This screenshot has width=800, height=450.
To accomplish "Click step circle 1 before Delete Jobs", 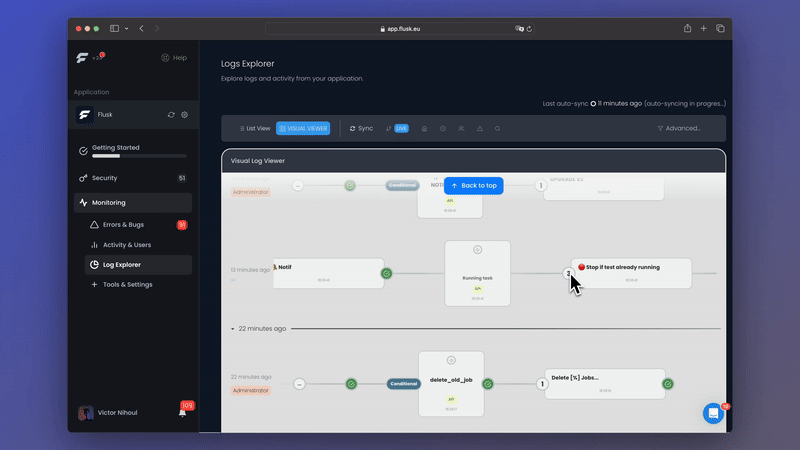I will (x=542, y=384).
